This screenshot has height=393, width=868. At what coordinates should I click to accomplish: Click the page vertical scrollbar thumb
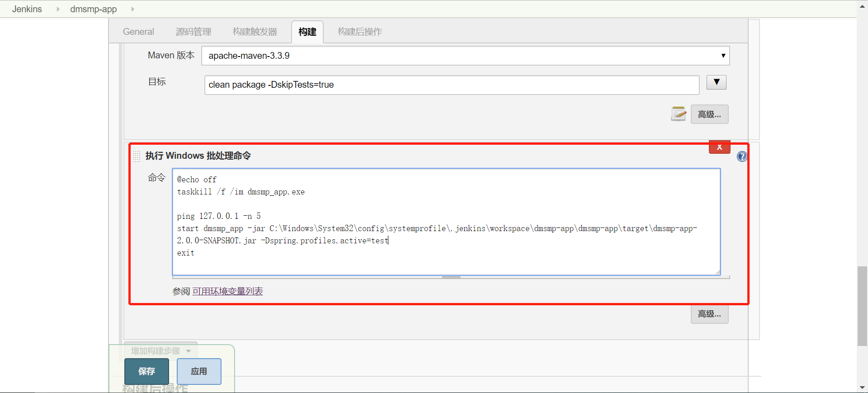pyautogui.click(x=862, y=306)
